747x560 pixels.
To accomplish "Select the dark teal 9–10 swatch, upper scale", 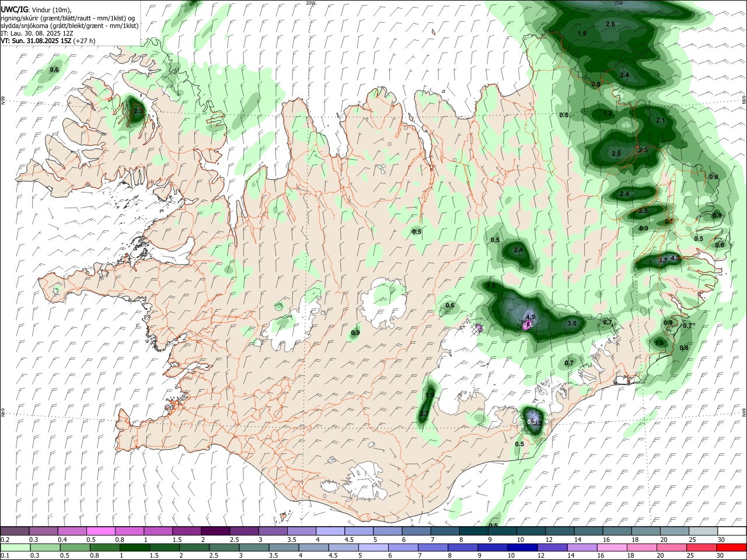I will click(502, 531).
